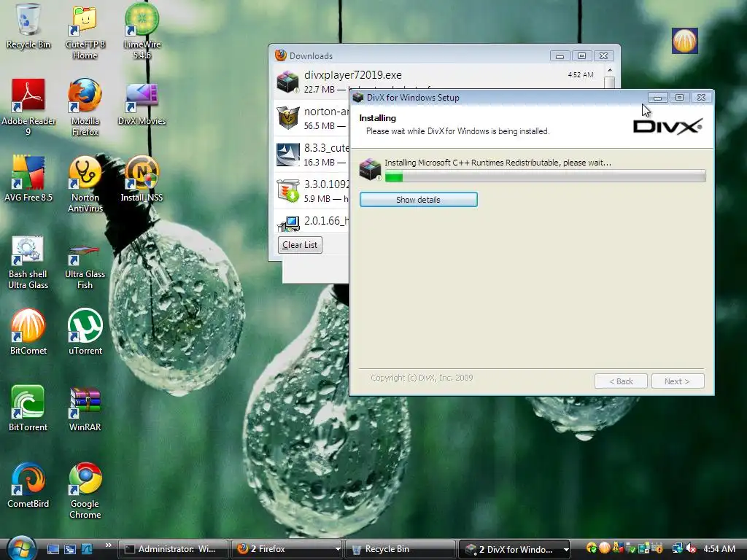Open the CuteFTP 8 Home shortcut
The image size is (747, 560).
pos(85,31)
